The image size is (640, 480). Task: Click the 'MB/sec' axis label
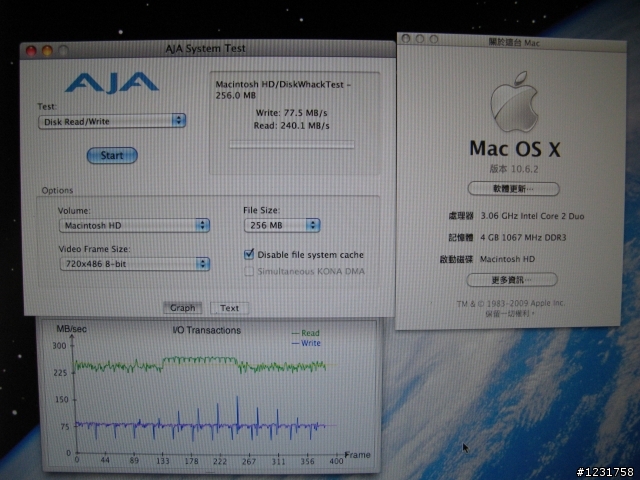(71, 329)
